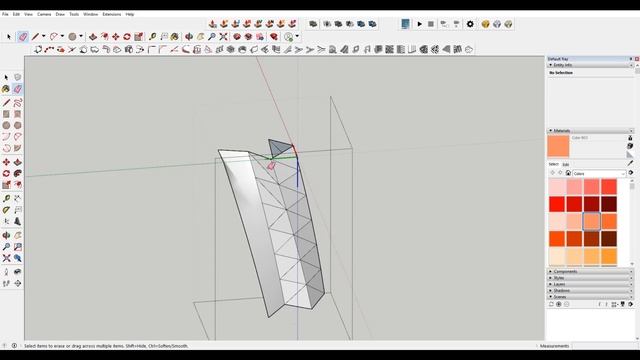The width and height of the screenshot is (640, 360).
Task: Select the Paint Bucket in left toolbar
Action: (x=6, y=89)
